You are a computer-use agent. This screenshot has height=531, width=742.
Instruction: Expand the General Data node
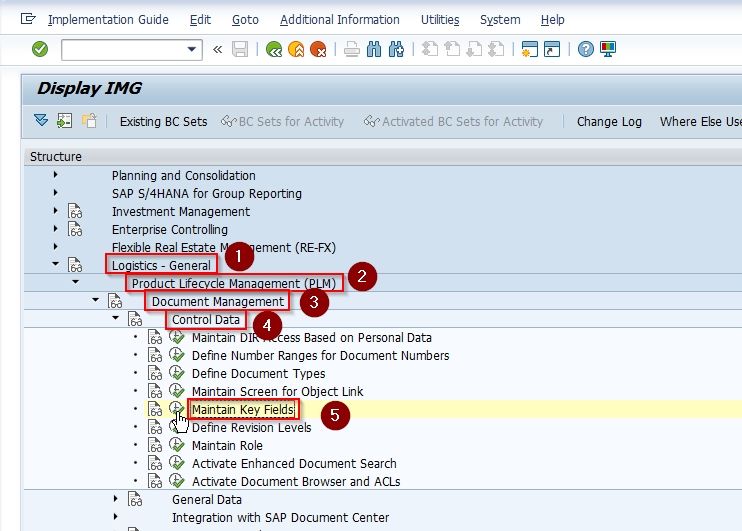pos(115,498)
